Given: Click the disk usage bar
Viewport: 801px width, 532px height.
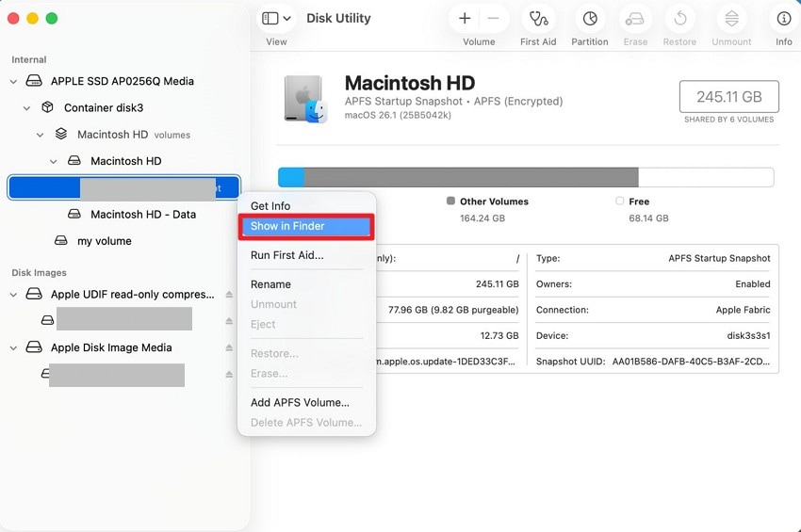Looking at the screenshot, I should coord(526,177).
